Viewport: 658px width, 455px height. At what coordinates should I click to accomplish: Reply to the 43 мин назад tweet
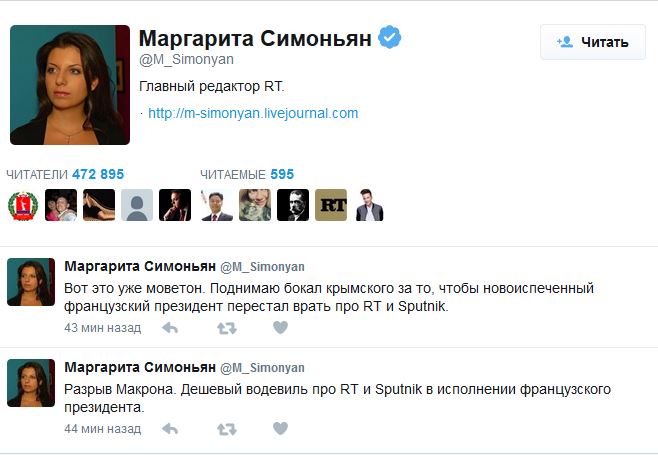[170, 328]
